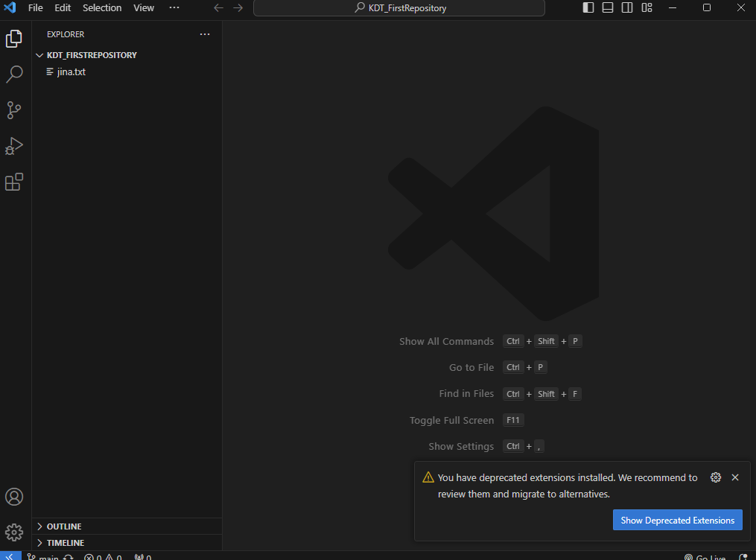Open the Manage gear in activity bar
This screenshot has width=756, height=560.
(x=14, y=532)
